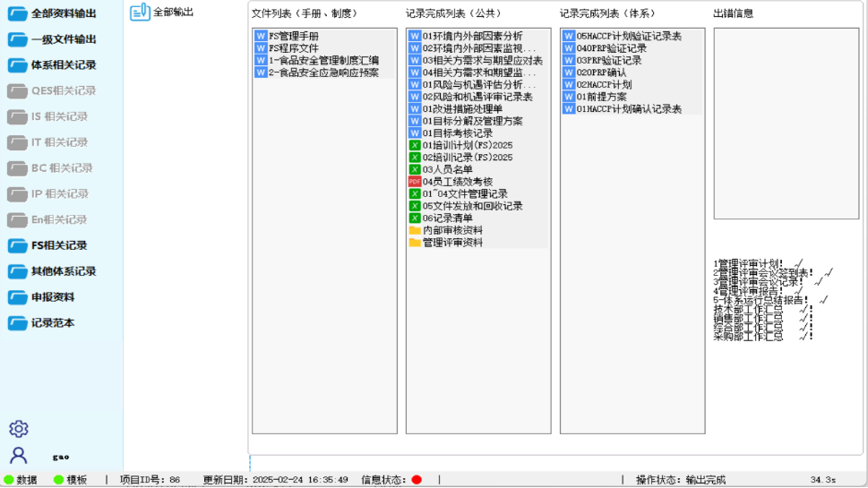Screen dimensions: 868x488
Task: Click the green 数据 status indicator
Action: click(9, 480)
